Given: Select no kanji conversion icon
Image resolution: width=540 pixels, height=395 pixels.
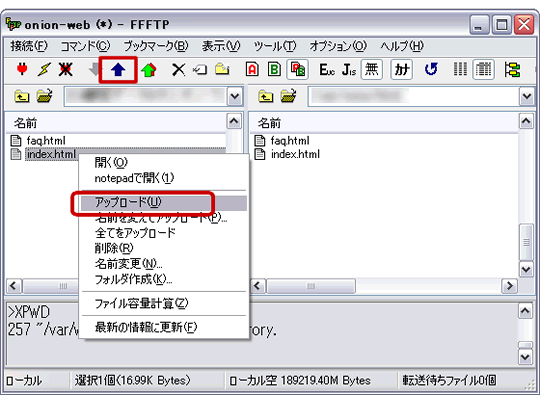Looking at the screenshot, I should tap(372, 70).
